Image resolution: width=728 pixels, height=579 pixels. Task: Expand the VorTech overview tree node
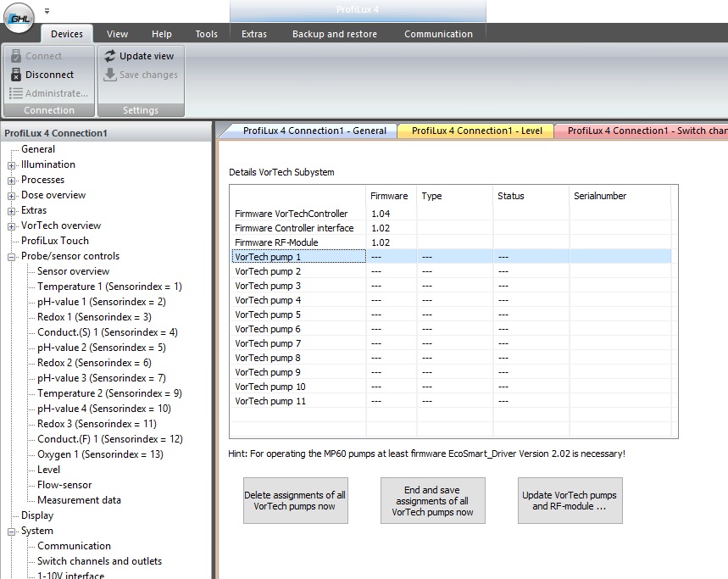click(x=11, y=226)
